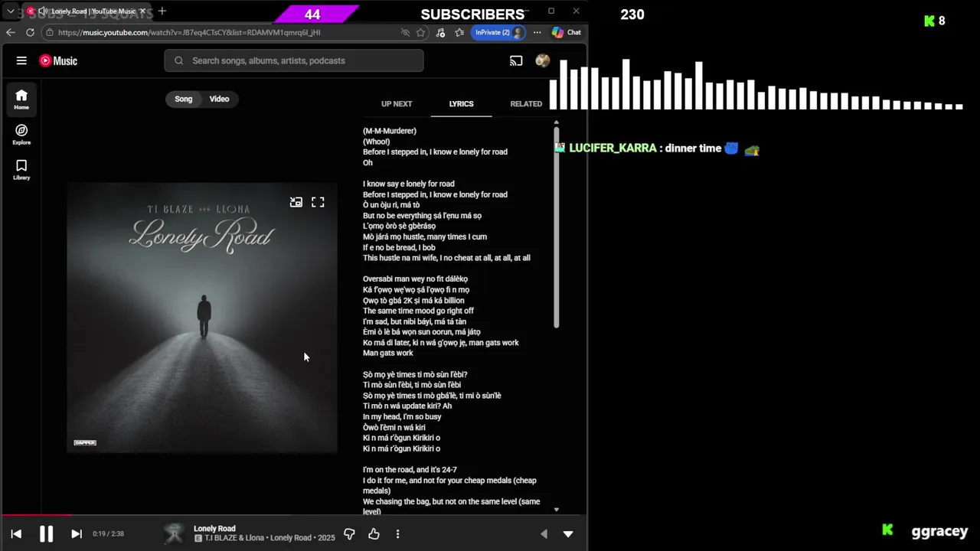Screen dimensions: 980x551
Task: Click lyric "I know say e lonely for road"
Action: [x=409, y=184]
